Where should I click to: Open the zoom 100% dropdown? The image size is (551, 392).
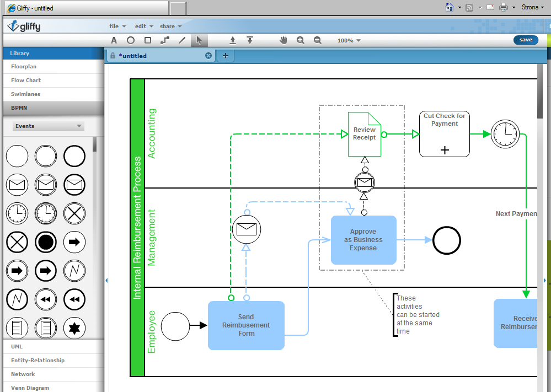click(349, 41)
